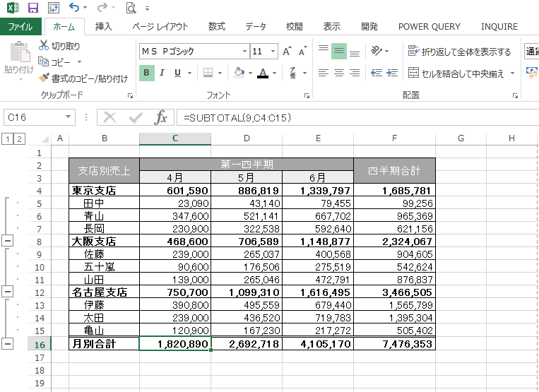
Task: Click Wrap Text (折り返して全体を表示する)
Action: pyautogui.click(x=459, y=52)
